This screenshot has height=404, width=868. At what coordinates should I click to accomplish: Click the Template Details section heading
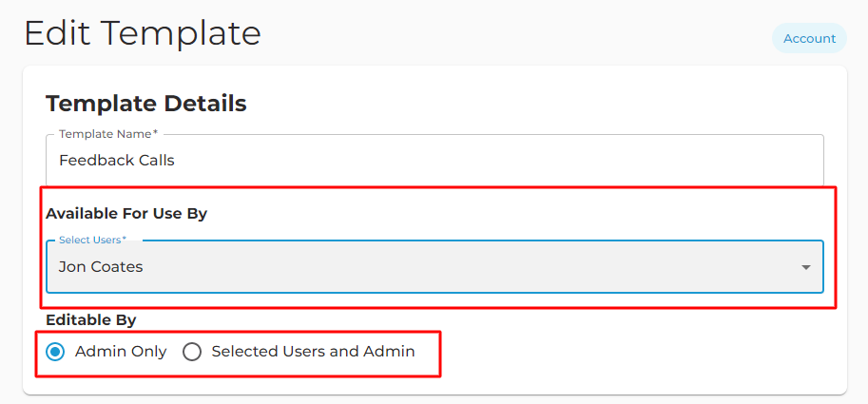146,104
